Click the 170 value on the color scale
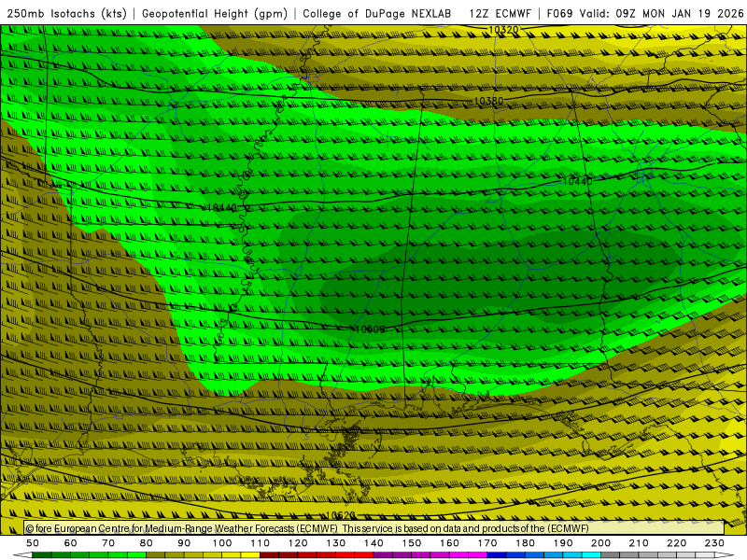The width and height of the screenshot is (747, 560). click(x=486, y=543)
